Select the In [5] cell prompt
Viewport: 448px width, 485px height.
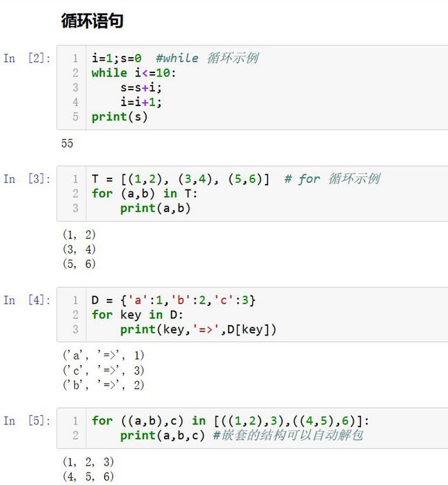(27, 421)
